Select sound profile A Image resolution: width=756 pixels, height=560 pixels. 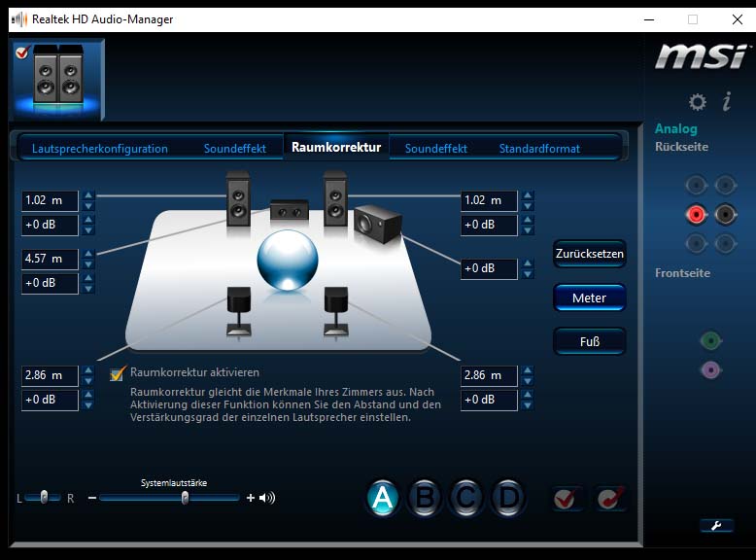coord(383,498)
